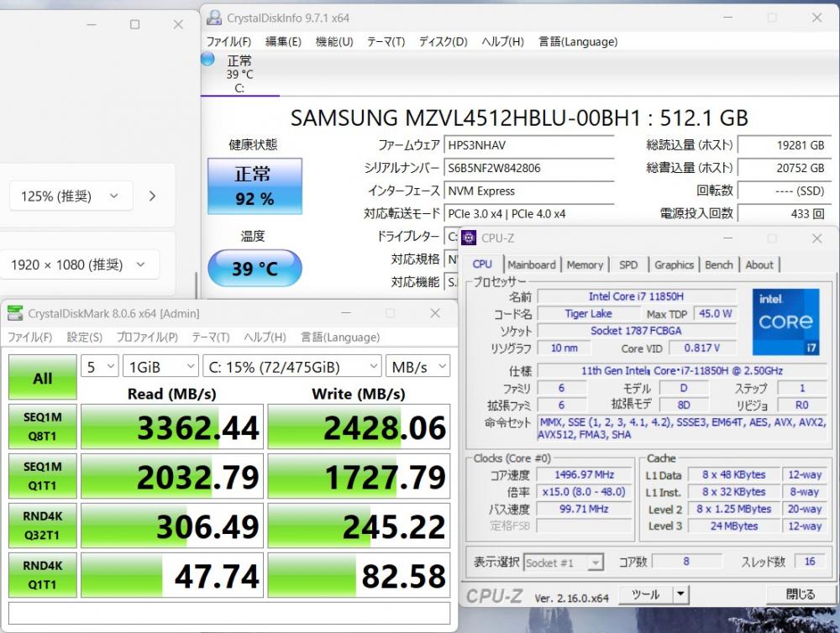Click the firmware field HPS3NHAV
Screen dimensions: 840x633
(529, 145)
